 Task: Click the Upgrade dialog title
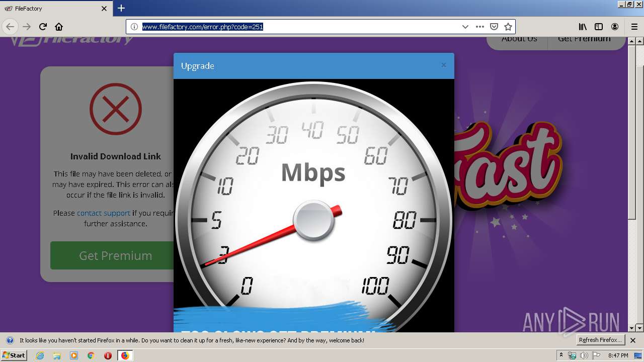[198, 66]
